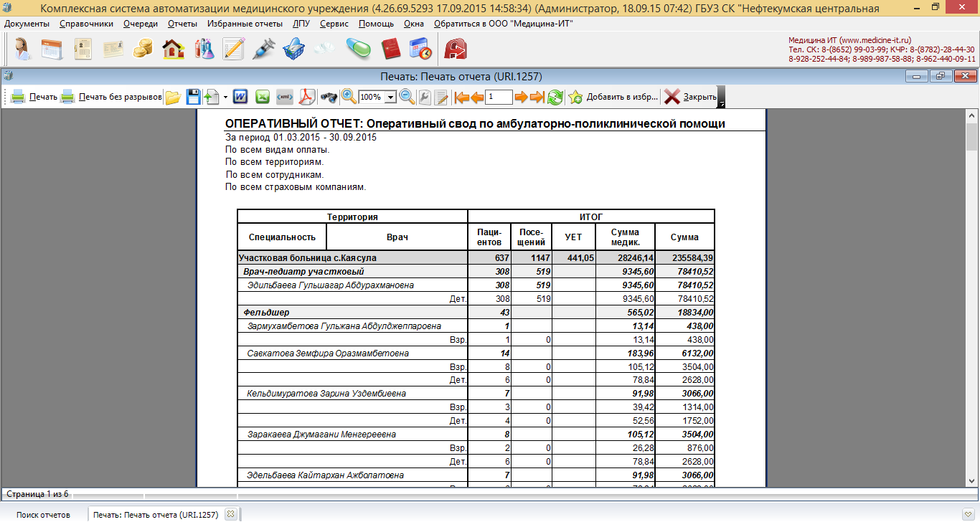Open the Окна menu
The width and height of the screenshot is (980, 522).
click(x=414, y=24)
